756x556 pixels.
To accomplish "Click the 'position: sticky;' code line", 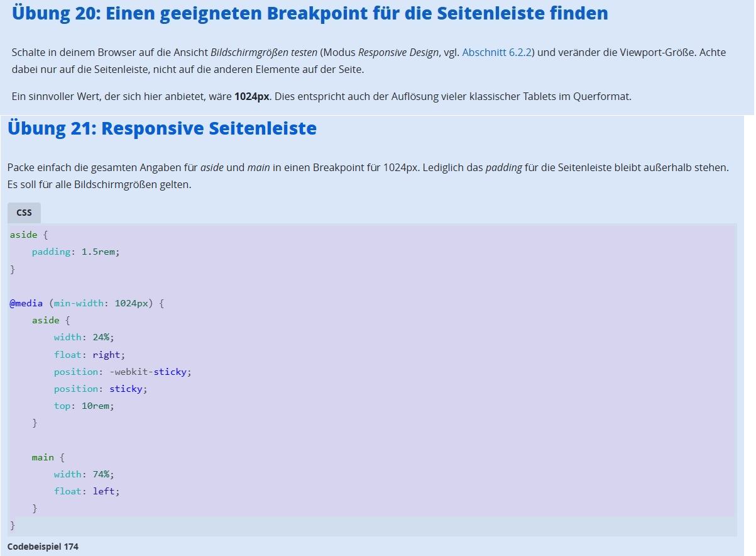I will click(101, 389).
